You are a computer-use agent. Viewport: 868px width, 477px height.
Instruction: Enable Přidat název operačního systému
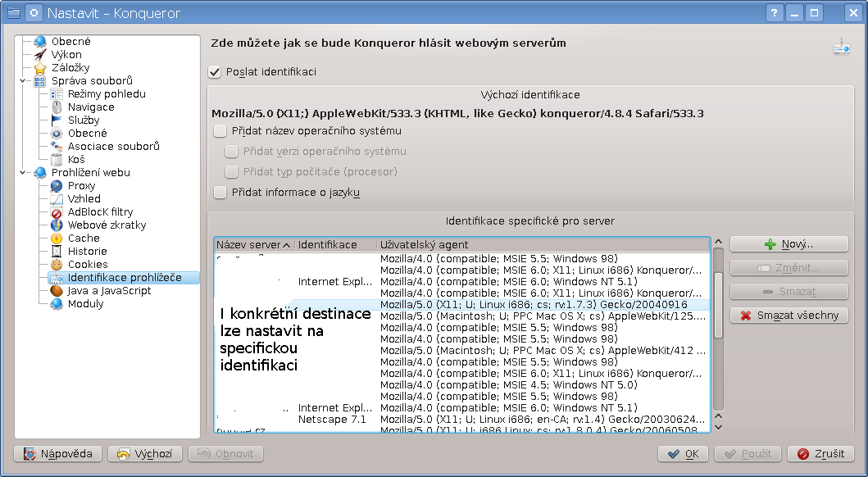220,131
